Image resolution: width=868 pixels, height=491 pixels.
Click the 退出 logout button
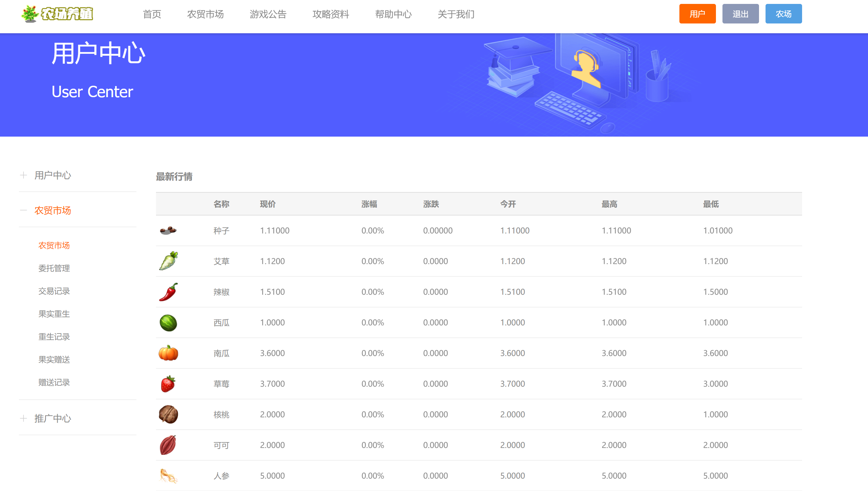click(x=740, y=14)
